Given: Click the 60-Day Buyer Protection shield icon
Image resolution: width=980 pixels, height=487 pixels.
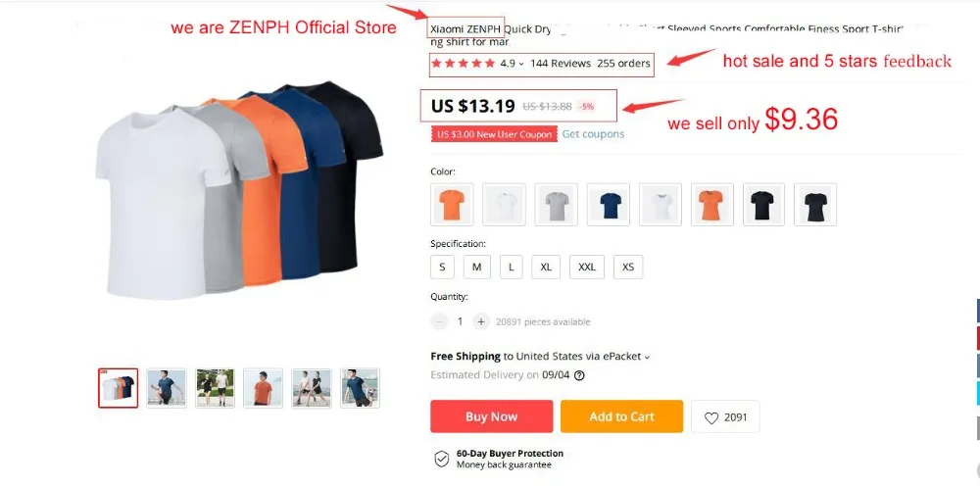Looking at the screenshot, I should click(x=441, y=459).
